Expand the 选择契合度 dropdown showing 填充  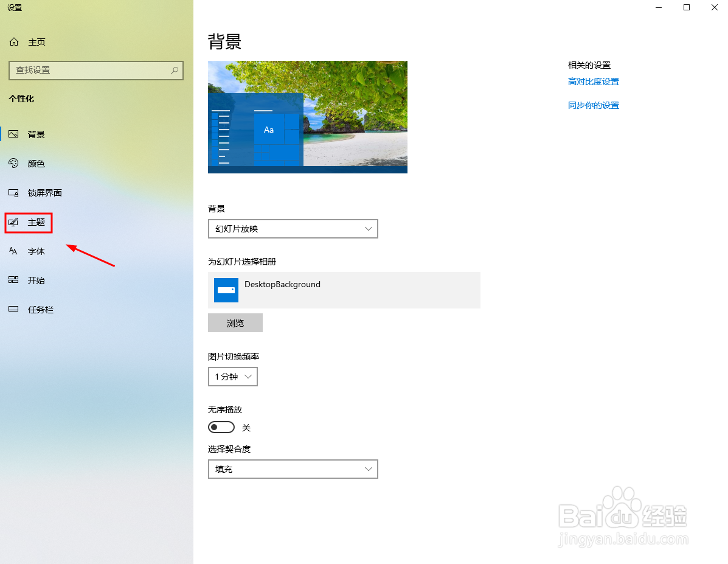click(293, 468)
